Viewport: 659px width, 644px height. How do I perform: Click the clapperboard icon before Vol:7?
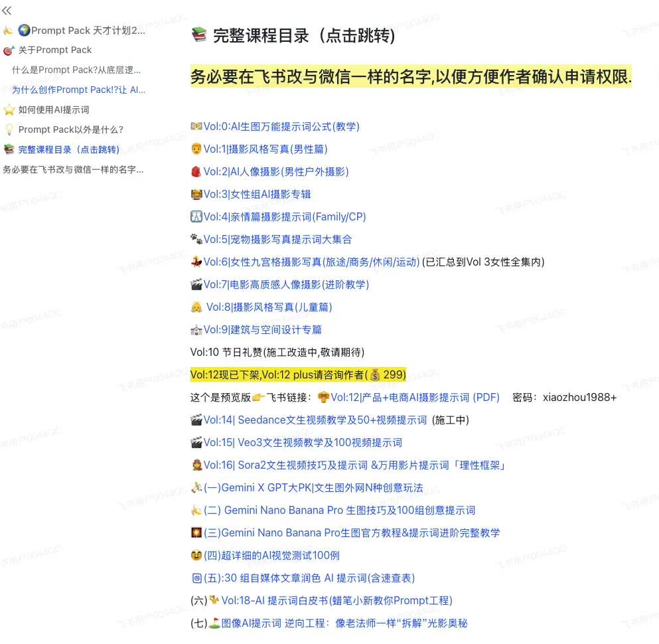pos(196,285)
